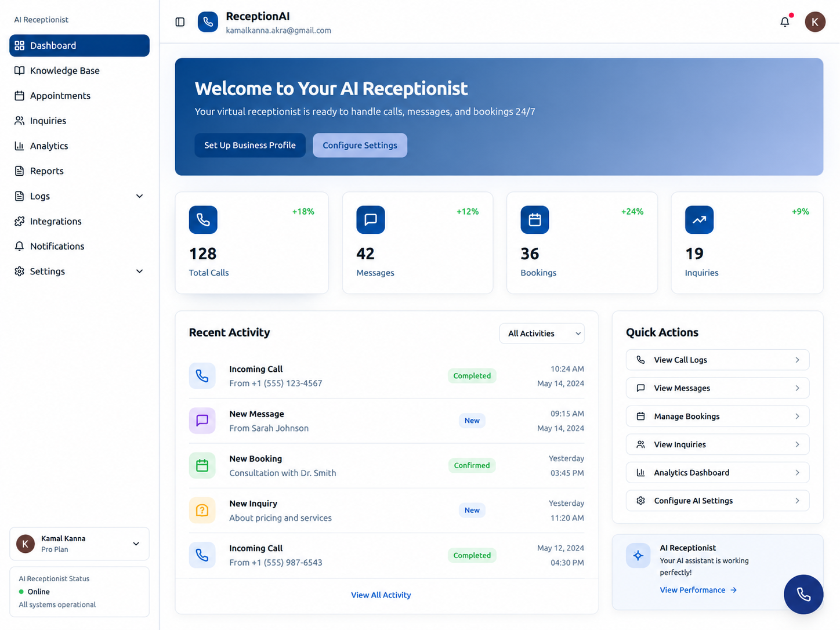This screenshot has width=840, height=630.
Task: Click calendar icon for New Booking activity
Action: click(x=202, y=465)
